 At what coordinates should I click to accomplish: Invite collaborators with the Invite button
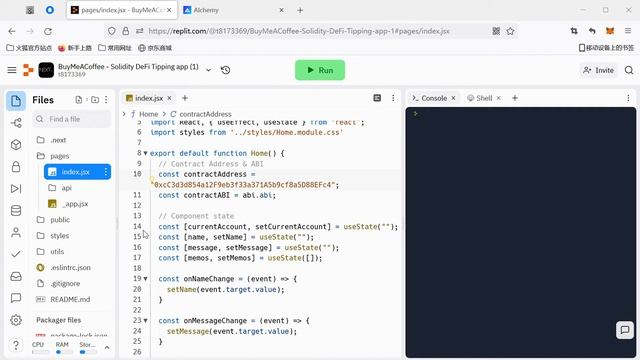[598, 70]
